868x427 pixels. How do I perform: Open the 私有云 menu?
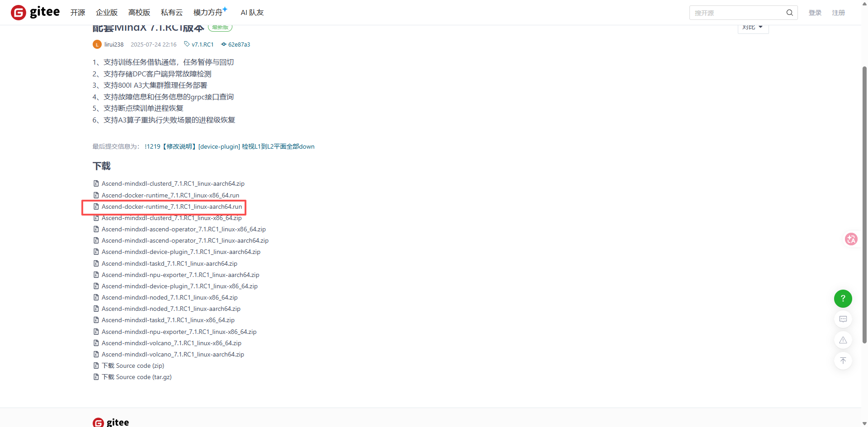(x=172, y=13)
